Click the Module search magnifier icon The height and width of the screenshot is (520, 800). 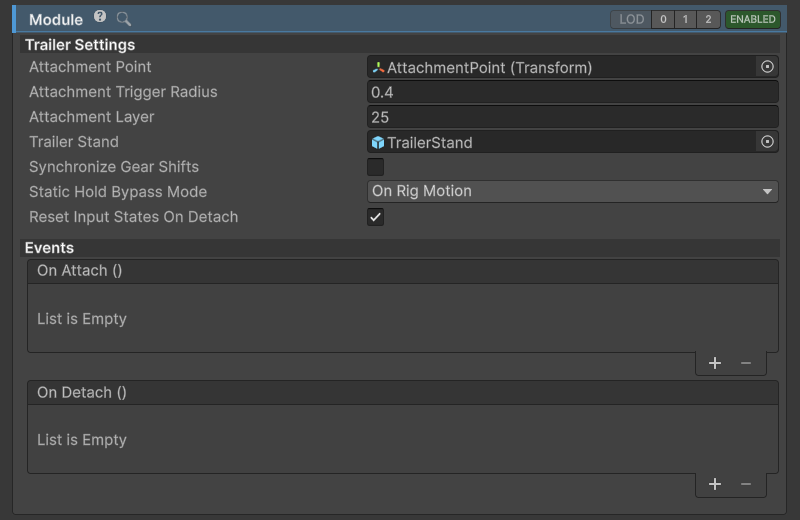point(123,19)
